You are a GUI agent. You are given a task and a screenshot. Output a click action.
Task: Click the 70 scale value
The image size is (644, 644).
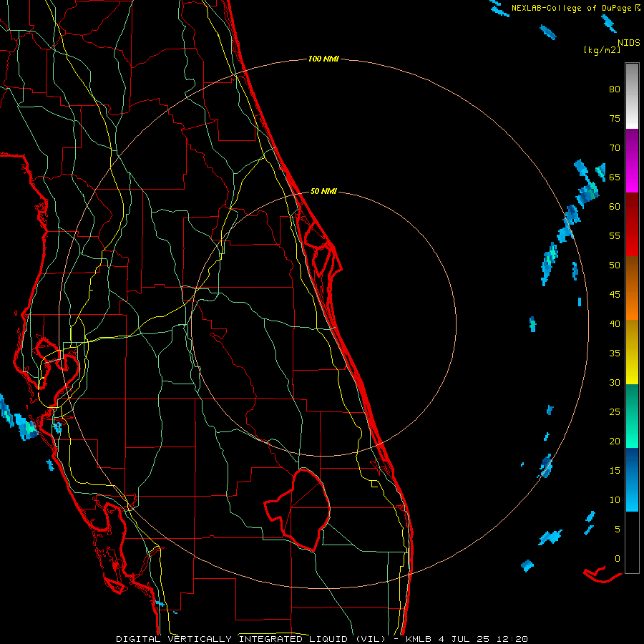point(615,148)
